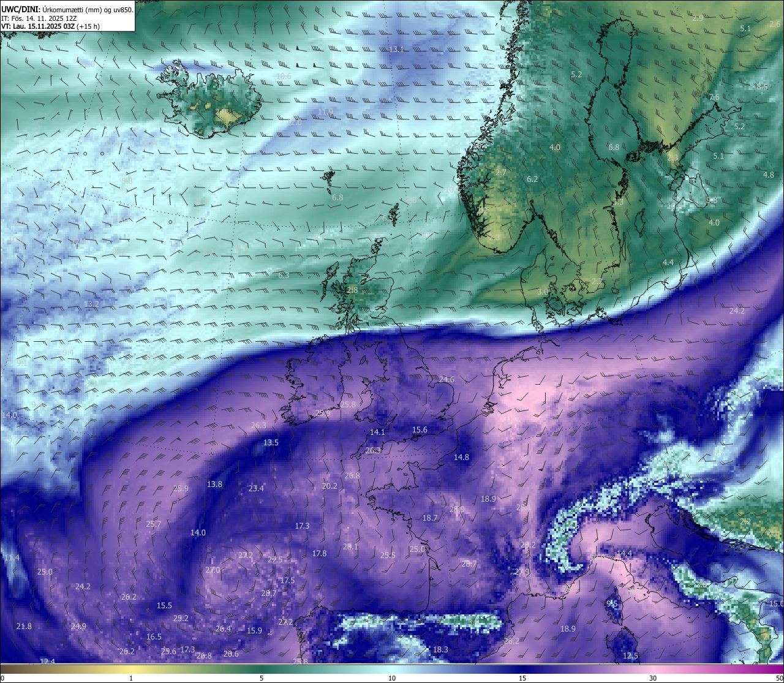The height and width of the screenshot is (683, 784).
Task: Click the value 3.0 over Denmark
Action: pos(543,292)
